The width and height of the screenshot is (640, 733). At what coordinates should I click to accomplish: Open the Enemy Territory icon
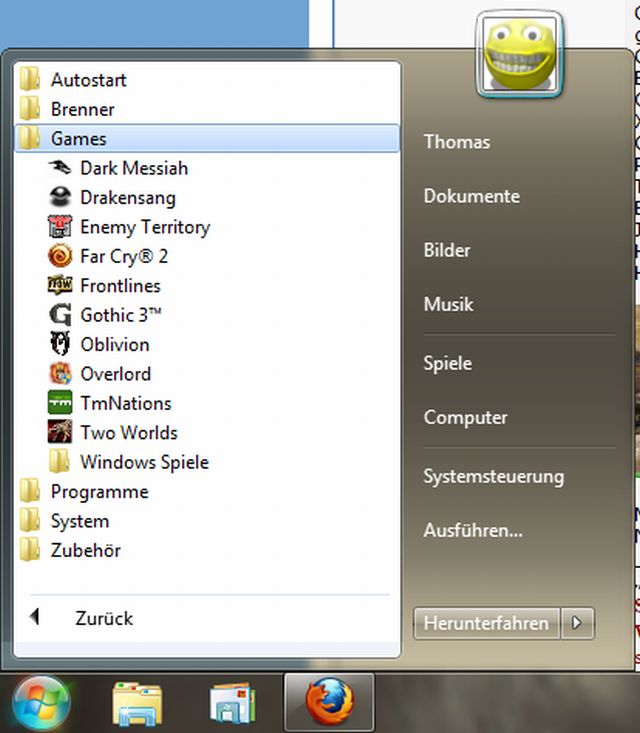coord(60,227)
